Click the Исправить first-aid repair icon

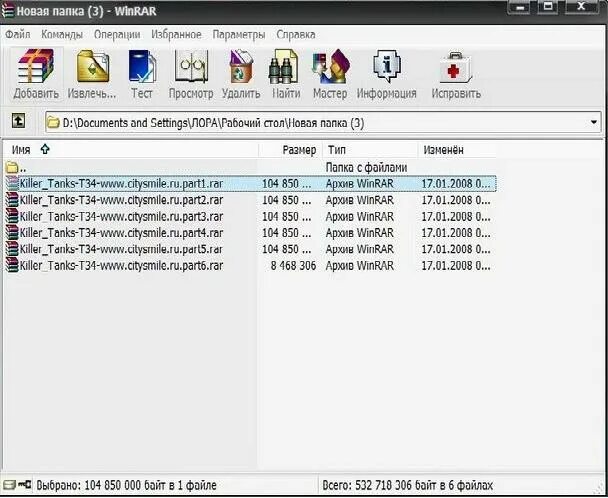[456, 67]
